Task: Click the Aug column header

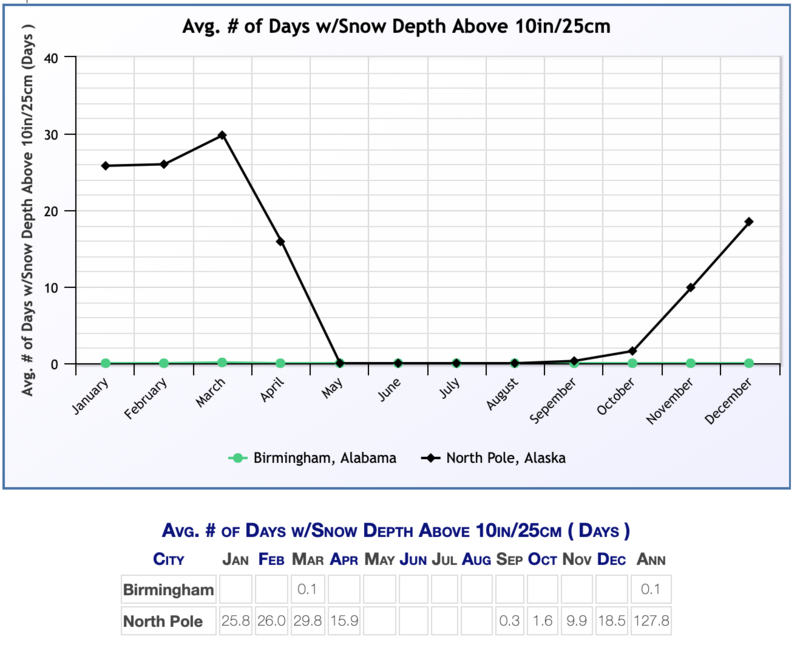Action: 477,560
